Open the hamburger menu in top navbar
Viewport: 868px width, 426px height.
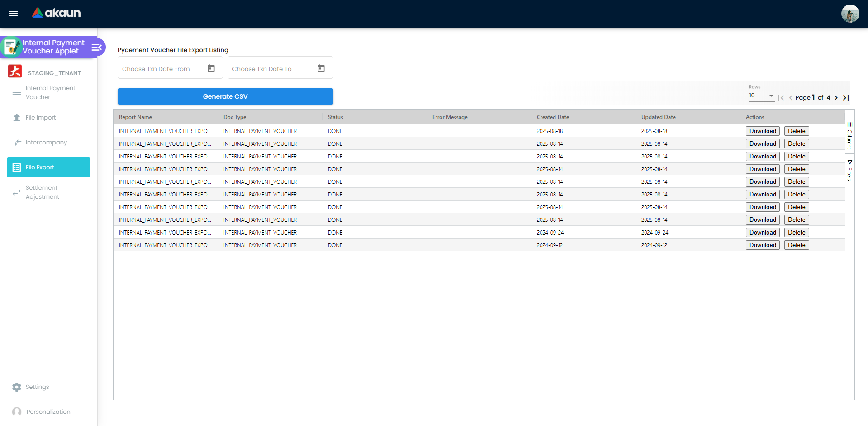pos(13,14)
